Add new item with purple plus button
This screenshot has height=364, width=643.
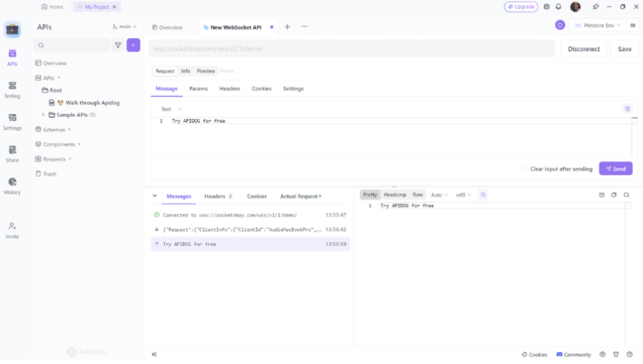[x=133, y=45]
